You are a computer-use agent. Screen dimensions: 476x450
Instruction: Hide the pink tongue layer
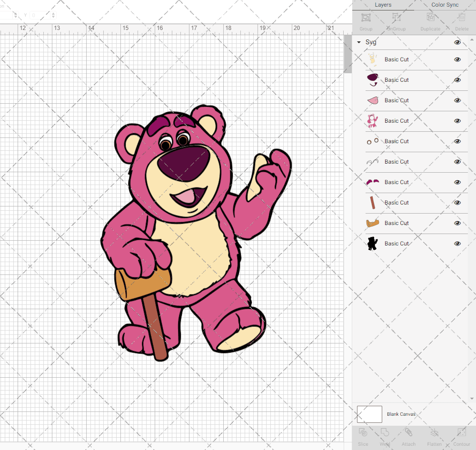click(457, 100)
